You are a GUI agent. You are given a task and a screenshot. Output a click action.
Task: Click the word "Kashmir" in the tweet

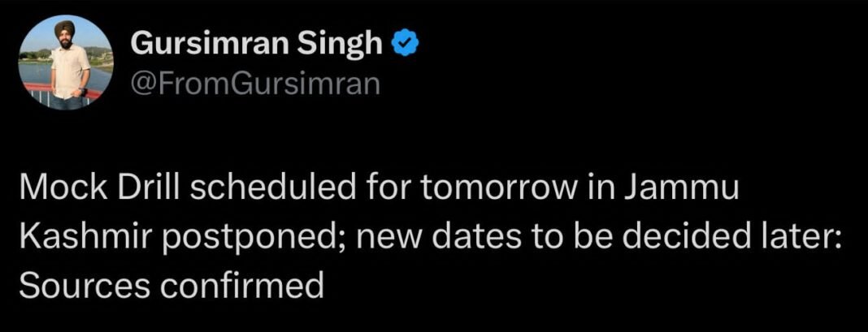[x=85, y=239]
